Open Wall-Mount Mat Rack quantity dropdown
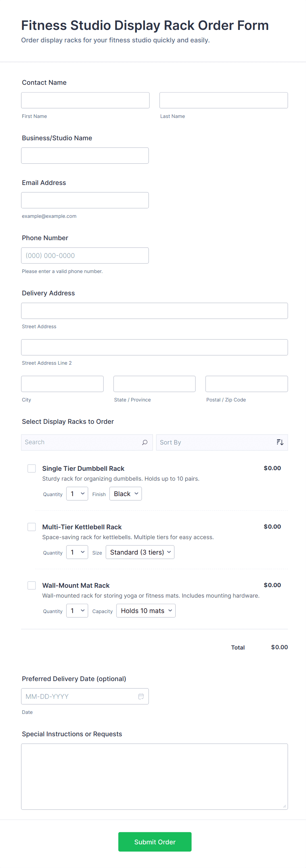 tap(77, 610)
